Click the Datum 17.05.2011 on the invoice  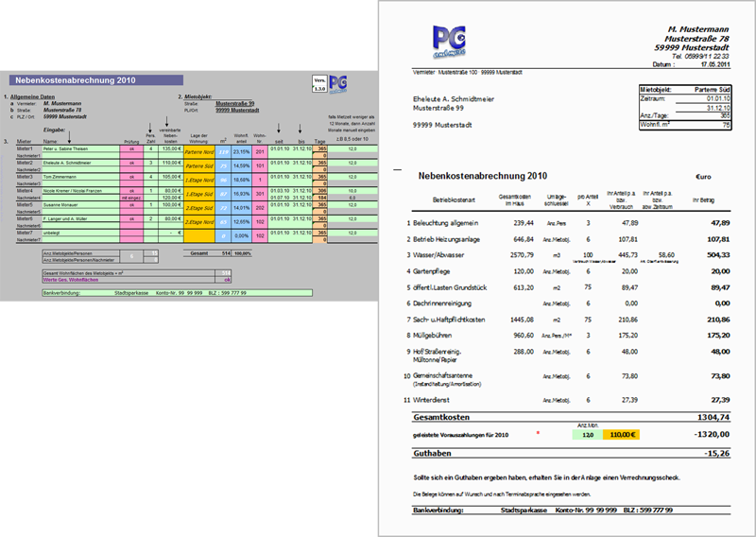tap(715, 64)
